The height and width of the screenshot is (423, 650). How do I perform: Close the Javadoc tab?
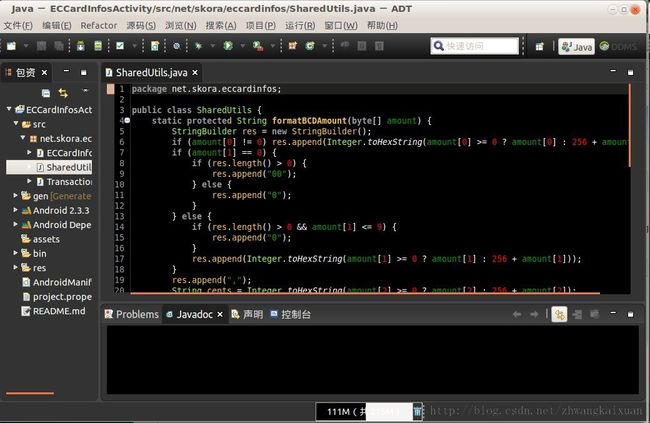click(x=220, y=315)
